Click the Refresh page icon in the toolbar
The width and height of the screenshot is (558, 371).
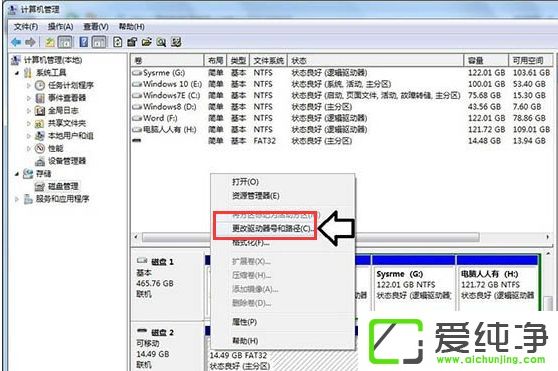tap(117, 42)
